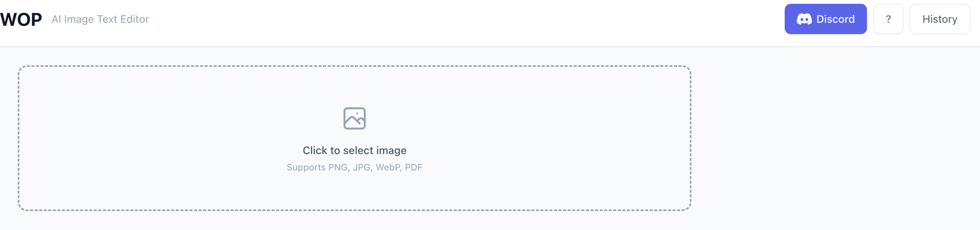Click the Discord icon in the header
980x230 pixels.
(x=805, y=19)
